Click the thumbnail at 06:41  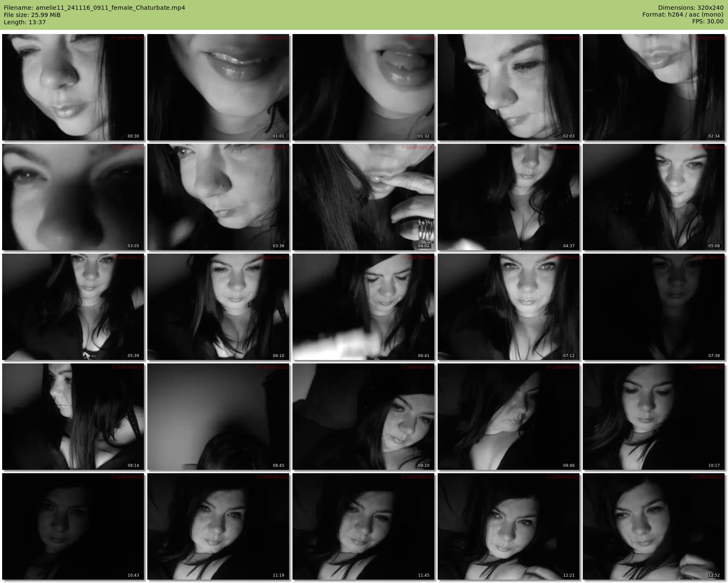[364, 307]
